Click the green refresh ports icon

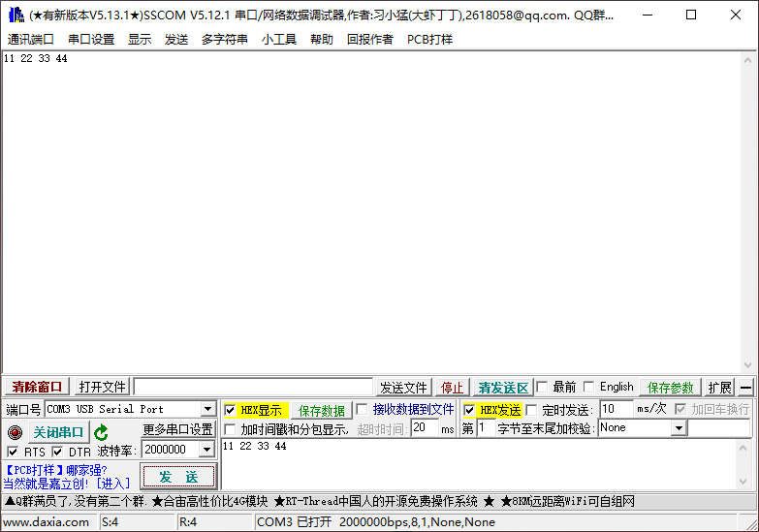(101, 432)
